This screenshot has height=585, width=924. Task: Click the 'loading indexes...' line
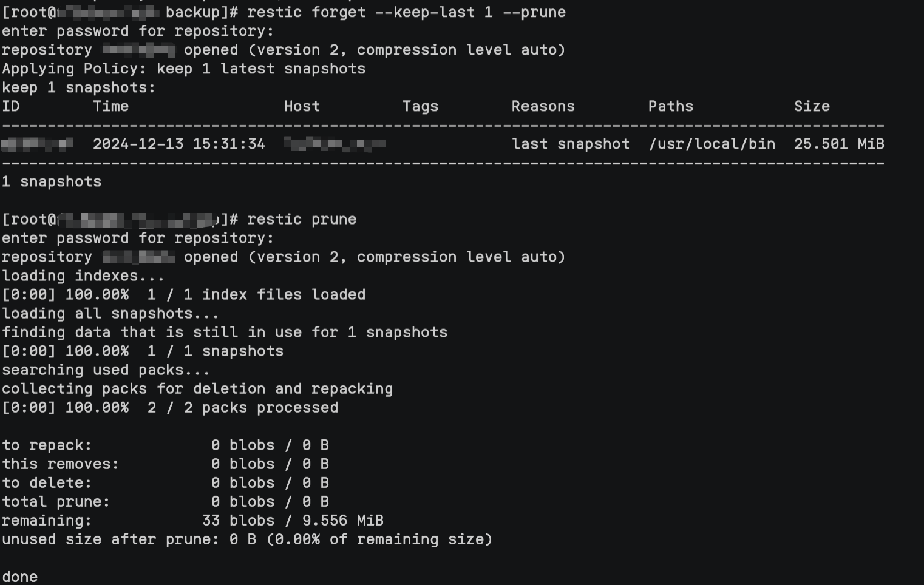(83, 276)
